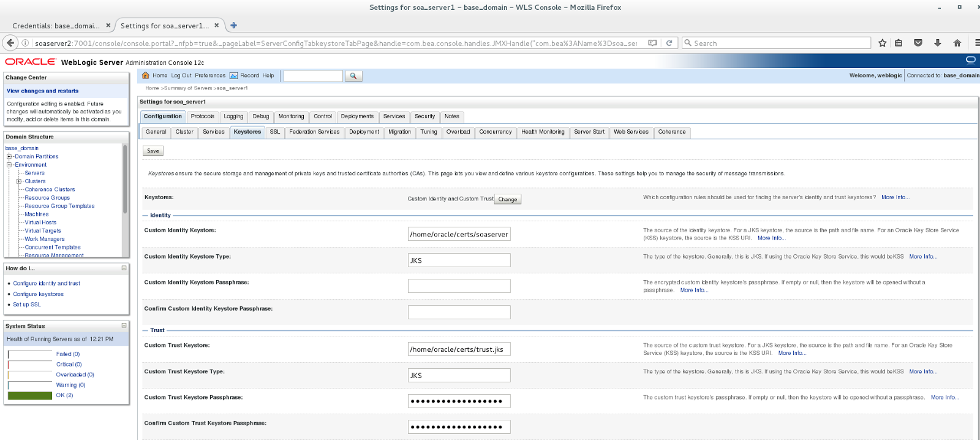Click the Record icon in console toolbar
The image size is (980, 440).
pyautogui.click(x=233, y=75)
